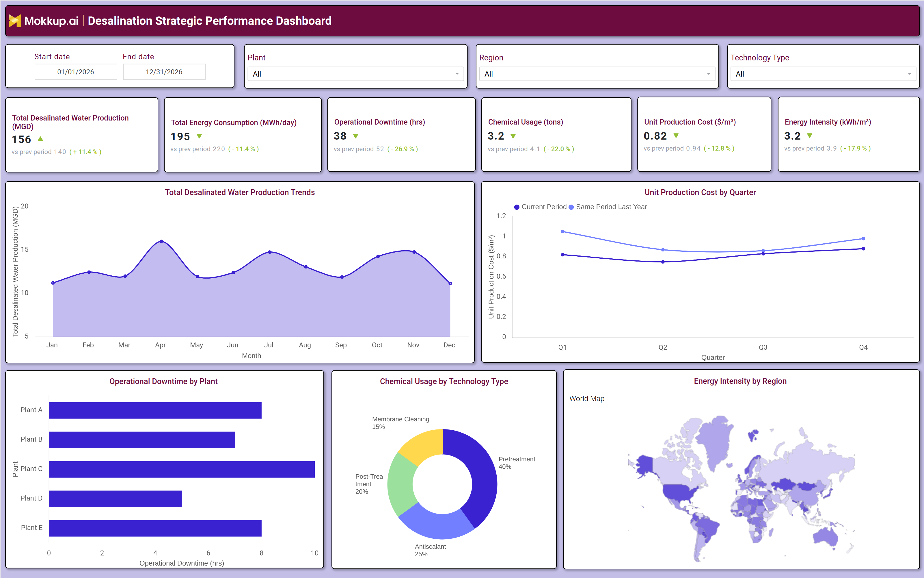Viewport: 924px width, 578px height.
Task: Click the yellow Membrane Cleaning donut segment
Action: pos(424,445)
